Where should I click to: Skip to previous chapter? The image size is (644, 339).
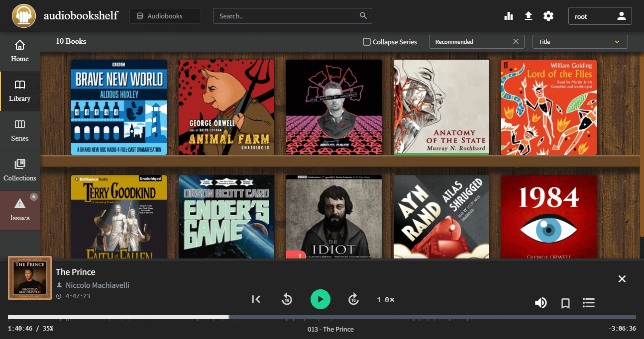[256, 299]
